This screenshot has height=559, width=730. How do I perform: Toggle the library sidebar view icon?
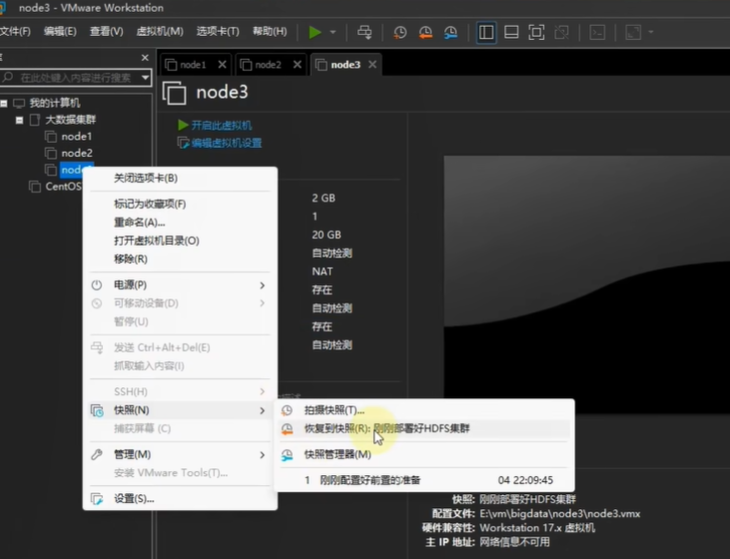[x=486, y=32]
